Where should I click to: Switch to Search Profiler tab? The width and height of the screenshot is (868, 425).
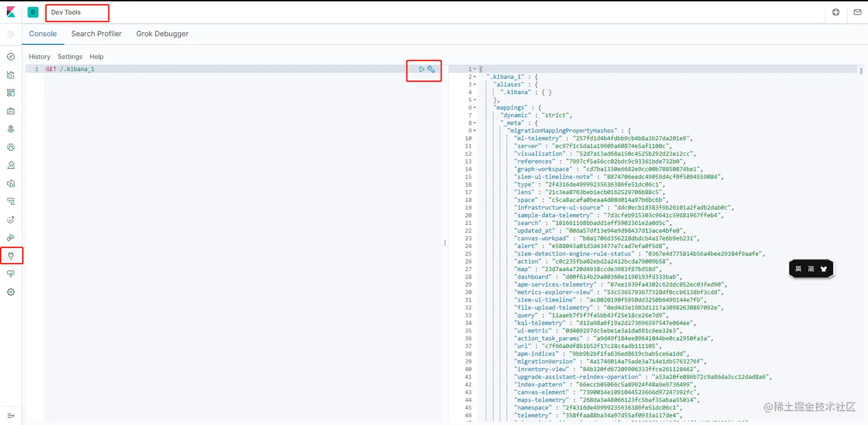[x=96, y=34]
